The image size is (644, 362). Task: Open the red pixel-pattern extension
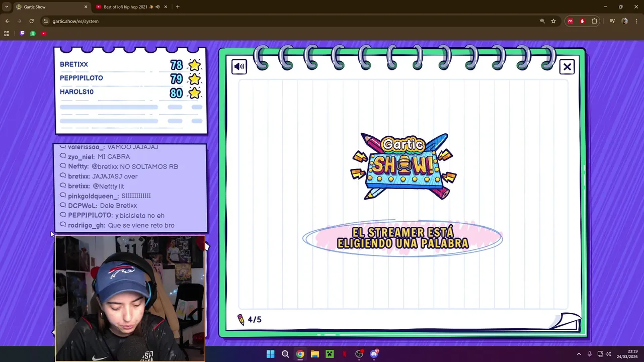tap(570, 21)
